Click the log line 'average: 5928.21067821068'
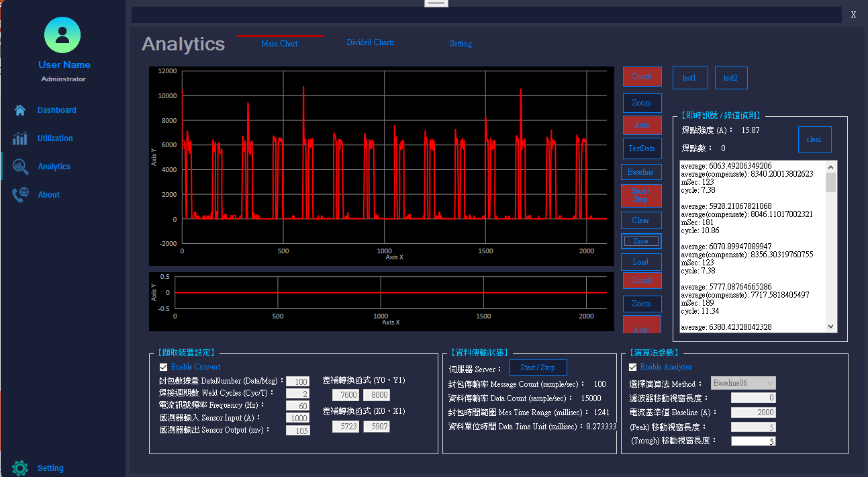 point(726,206)
